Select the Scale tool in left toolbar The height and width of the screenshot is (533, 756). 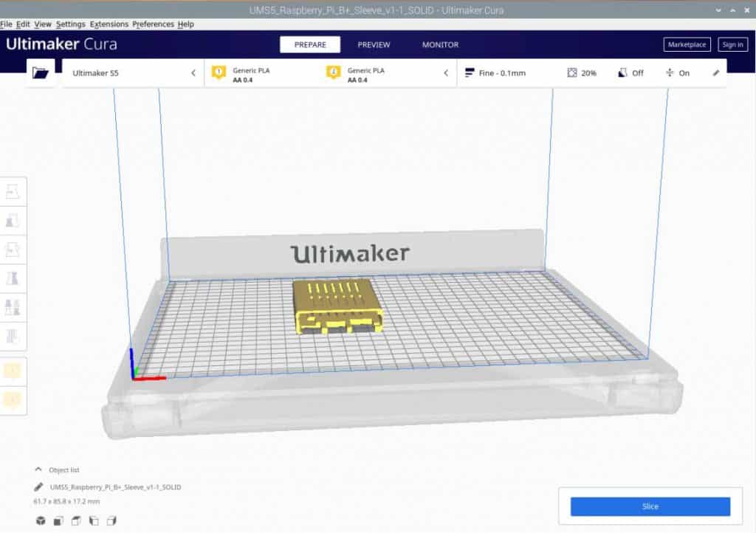[x=13, y=221]
